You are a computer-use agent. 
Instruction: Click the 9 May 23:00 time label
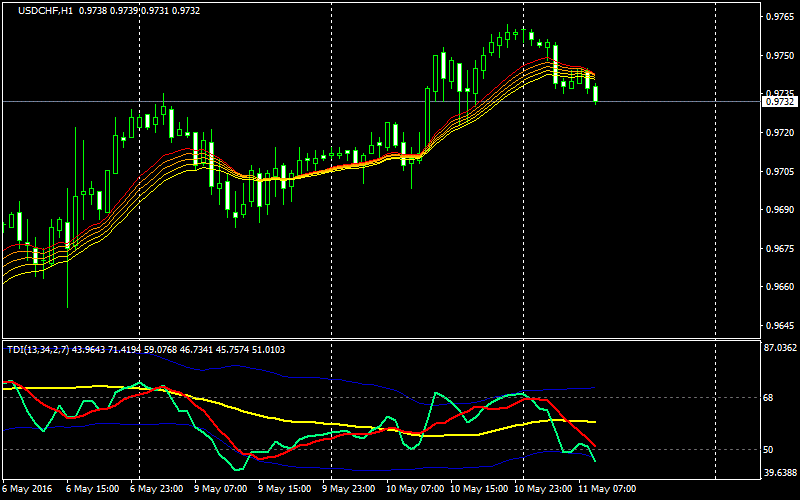[347, 490]
